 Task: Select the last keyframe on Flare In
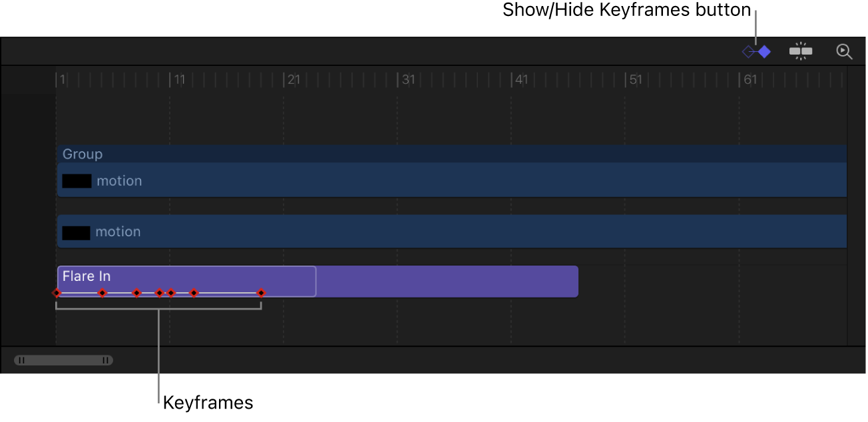(x=262, y=292)
